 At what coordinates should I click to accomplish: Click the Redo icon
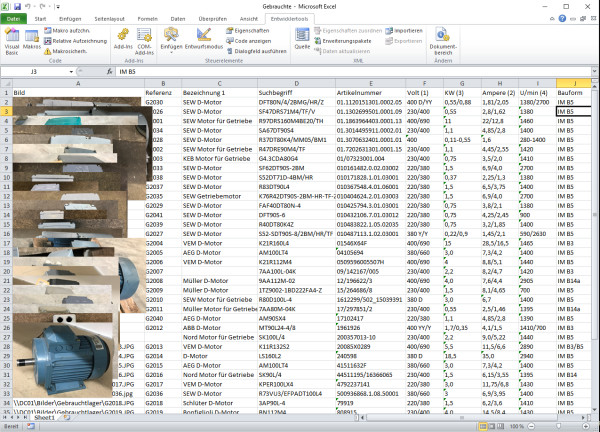click(x=42, y=7)
